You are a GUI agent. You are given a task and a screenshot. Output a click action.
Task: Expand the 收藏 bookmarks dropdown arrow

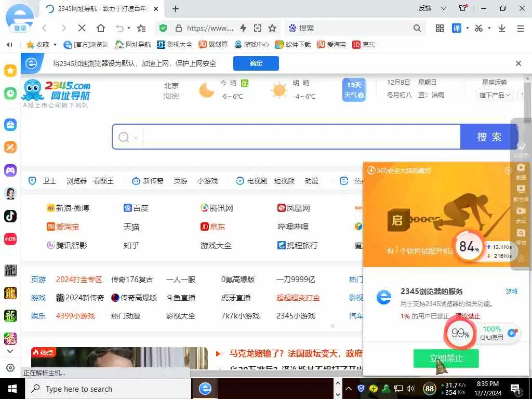tap(55, 45)
